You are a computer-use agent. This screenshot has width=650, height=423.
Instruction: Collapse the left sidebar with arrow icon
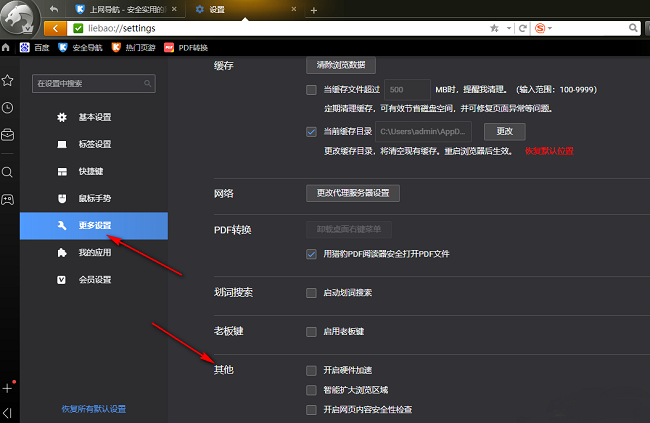[7, 413]
